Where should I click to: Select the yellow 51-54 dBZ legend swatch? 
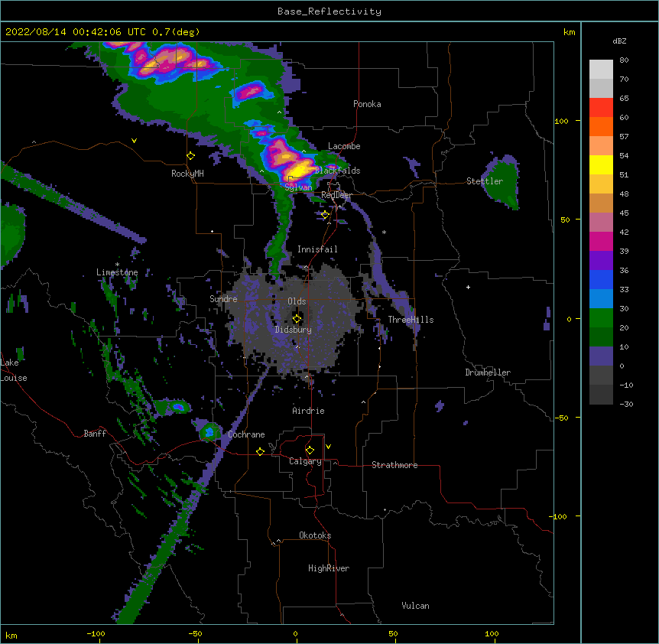coord(601,164)
